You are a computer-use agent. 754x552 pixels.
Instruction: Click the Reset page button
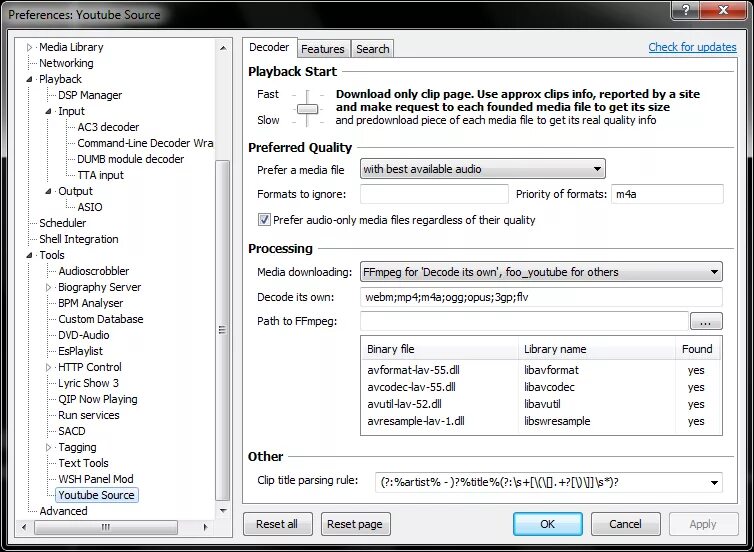355,524
